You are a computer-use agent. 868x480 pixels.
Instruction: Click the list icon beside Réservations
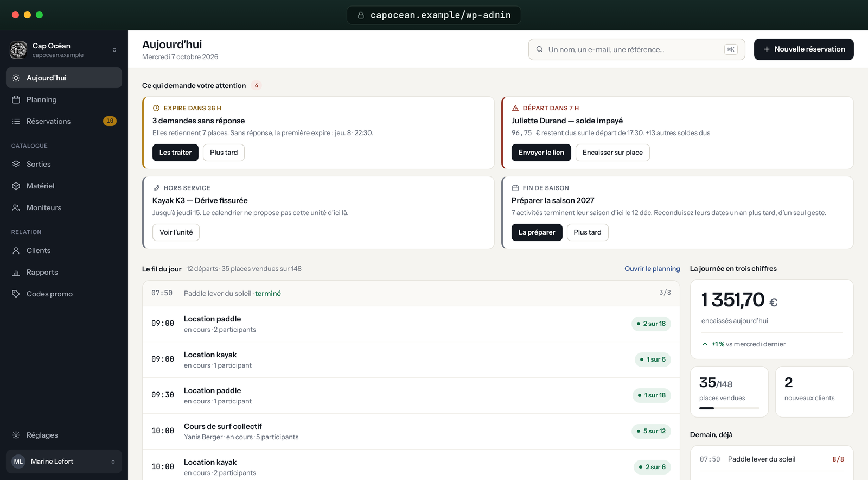[x=16, y=121]
